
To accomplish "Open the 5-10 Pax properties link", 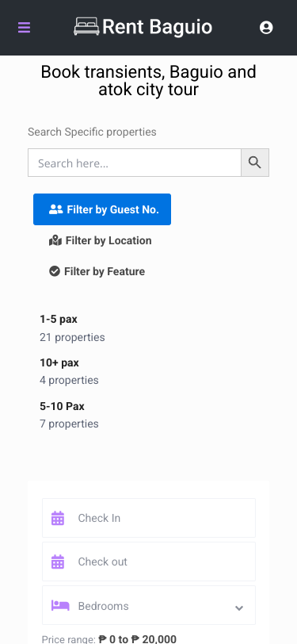I will (69, 415).
